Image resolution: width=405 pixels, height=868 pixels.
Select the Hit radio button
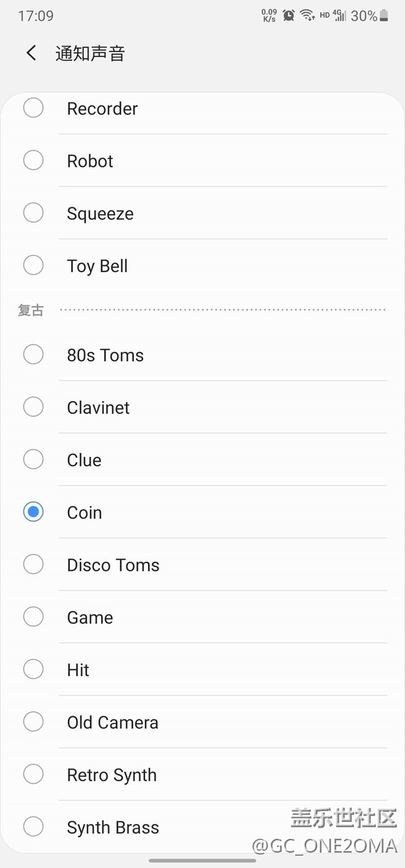pyautogui.click(x=33, y=669)
